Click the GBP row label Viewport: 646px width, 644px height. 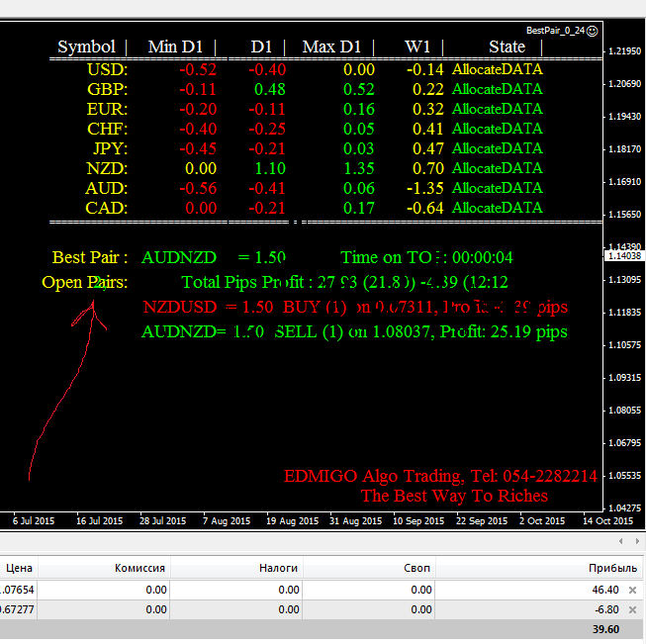(x=108, y=89)
